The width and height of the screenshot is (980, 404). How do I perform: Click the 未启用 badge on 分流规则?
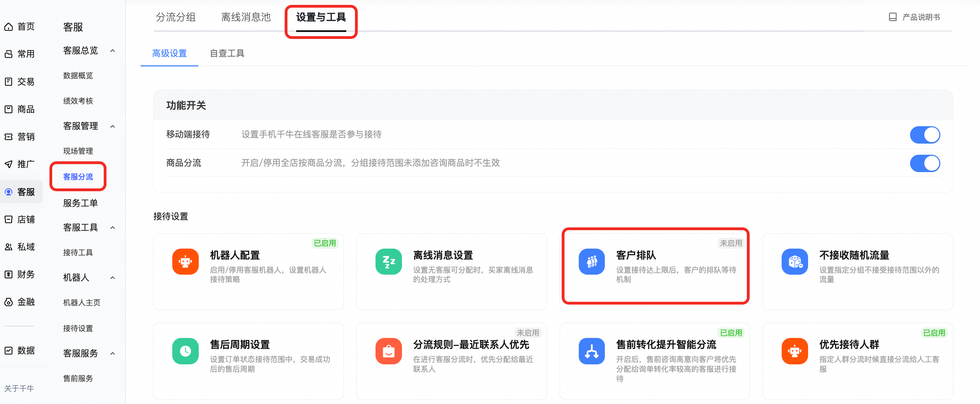(528, 333)
